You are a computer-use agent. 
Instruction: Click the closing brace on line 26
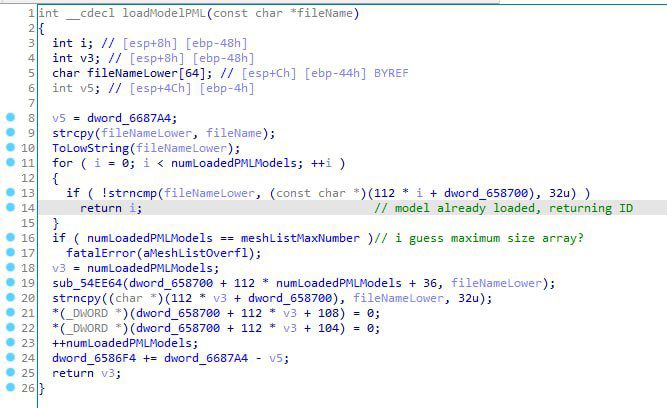click(41, 388)
